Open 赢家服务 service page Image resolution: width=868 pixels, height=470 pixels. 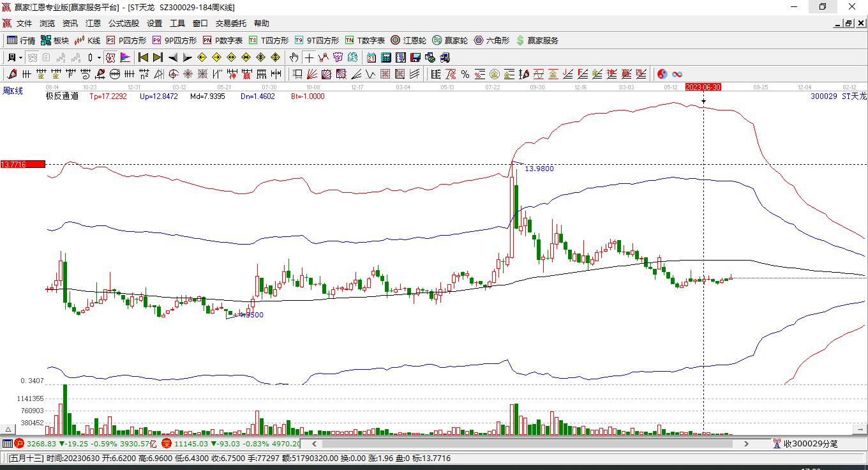tap(537, 40)
